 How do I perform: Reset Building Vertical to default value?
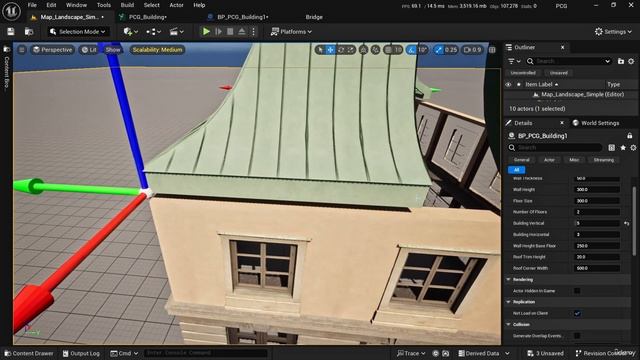pyautogui.click(x=627, y=223)
